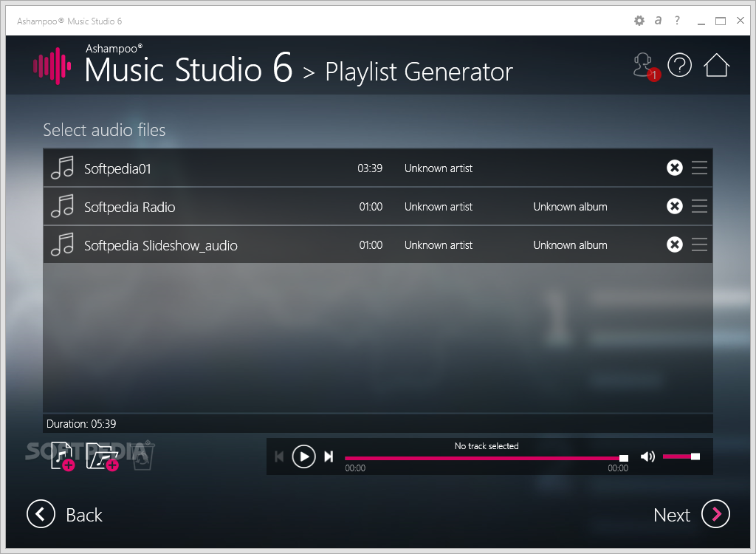The image size is (756, 554).
Task: Click Unknown album for Softpedia Radio
Action: point(570,207)
